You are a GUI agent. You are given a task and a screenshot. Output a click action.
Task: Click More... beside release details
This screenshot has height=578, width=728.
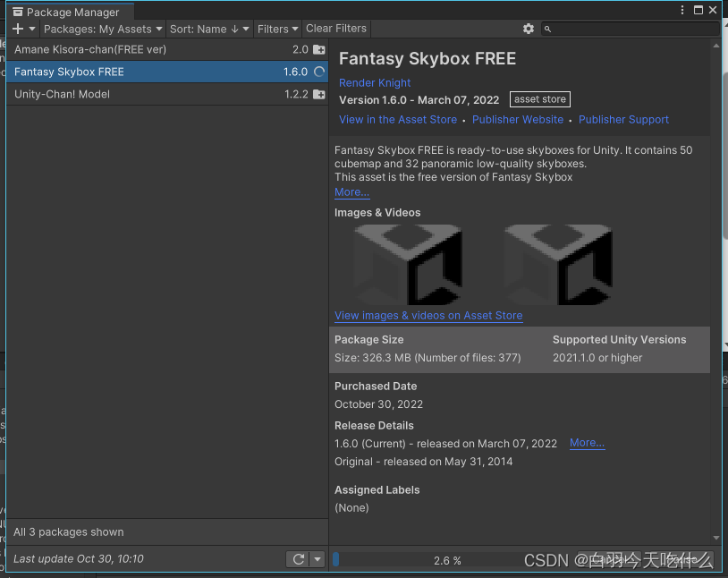point(588,443)
